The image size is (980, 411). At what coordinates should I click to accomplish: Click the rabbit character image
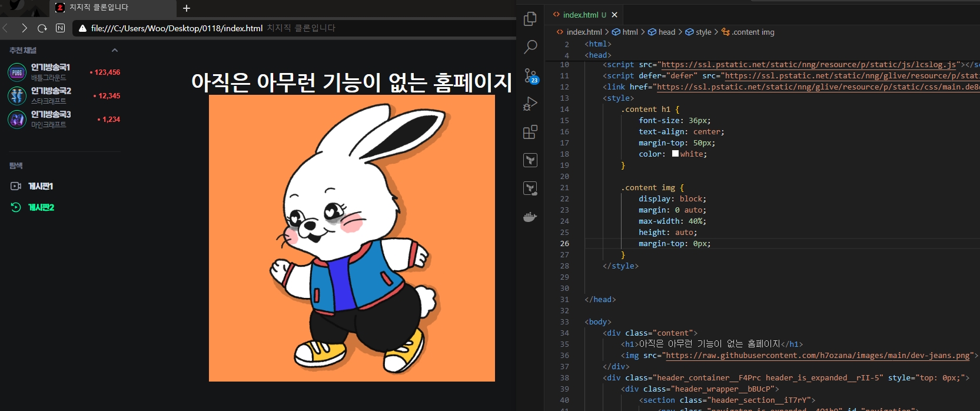point(352,238)
